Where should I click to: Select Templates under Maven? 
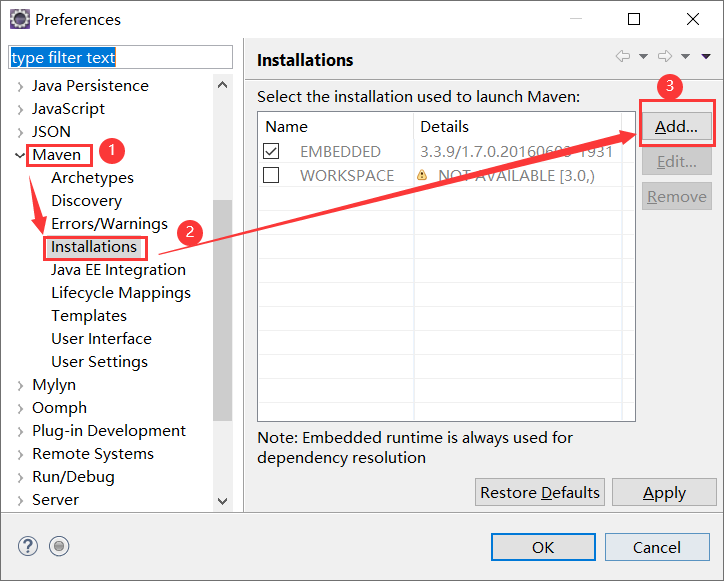tap(89, 316)
